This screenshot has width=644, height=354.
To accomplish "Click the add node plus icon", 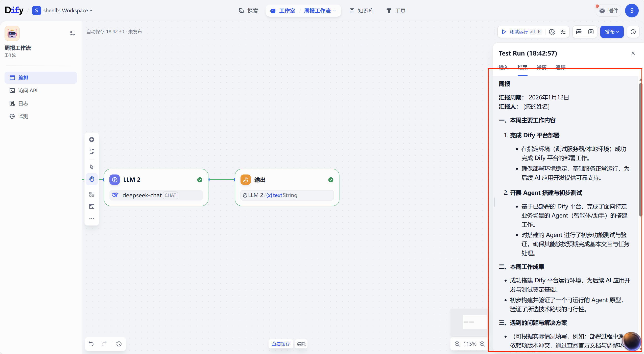I will click(92, 140).
